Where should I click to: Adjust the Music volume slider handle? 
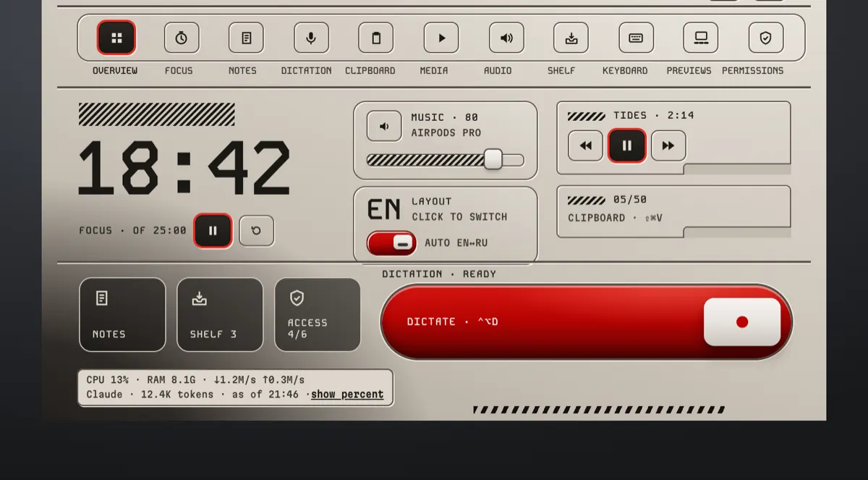493,159
